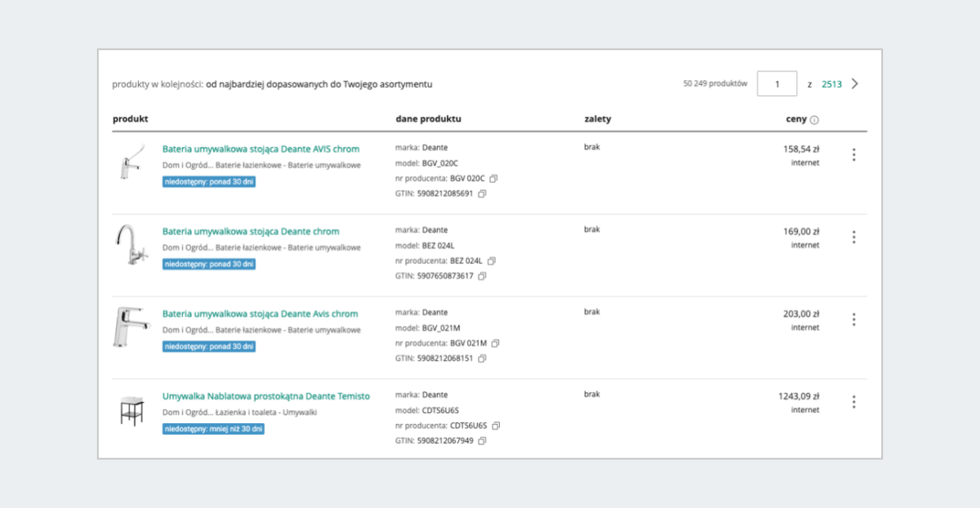Go to next page of products
Viewport: 980px width, 508px height.
pyautogui.click(x=855, y=83)
